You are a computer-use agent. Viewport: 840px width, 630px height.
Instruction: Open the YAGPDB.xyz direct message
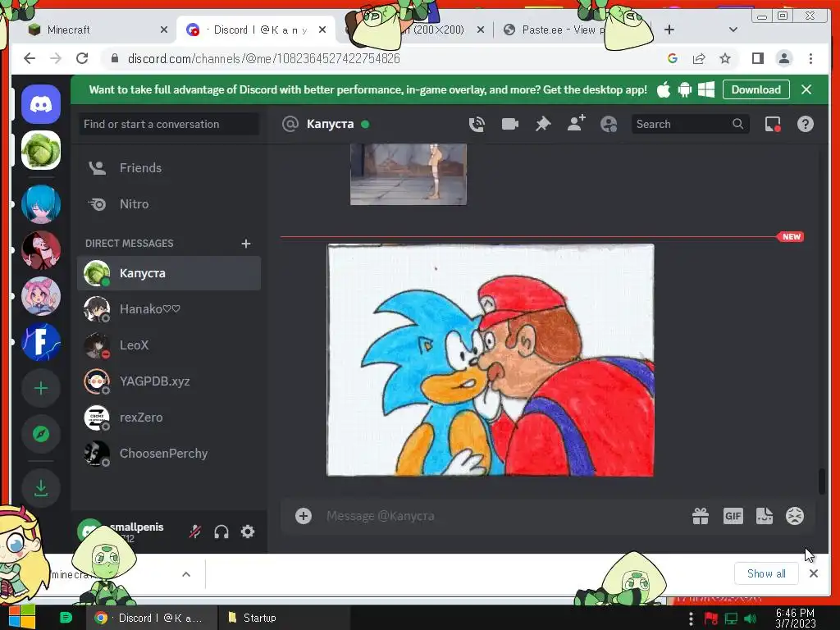(169, 381)
